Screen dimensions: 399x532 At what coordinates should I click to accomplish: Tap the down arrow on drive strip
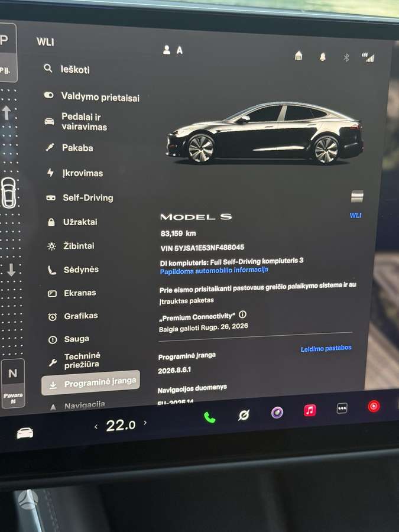(11, 270)
